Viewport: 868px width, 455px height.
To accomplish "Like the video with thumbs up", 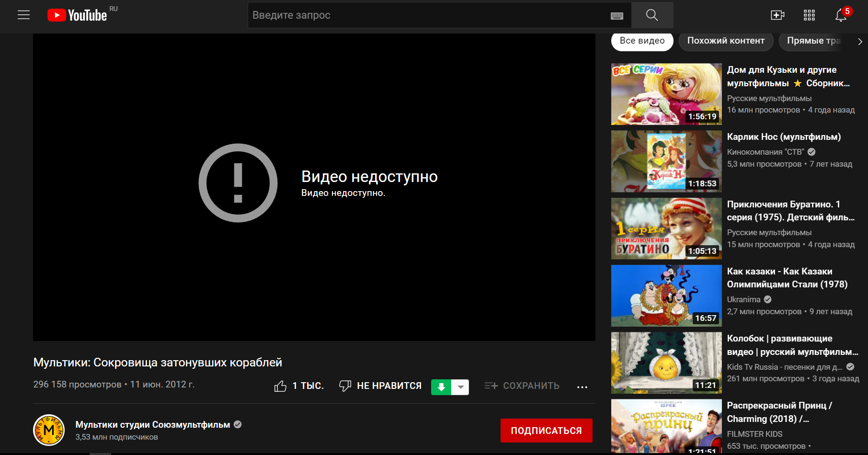I will 280,386.
